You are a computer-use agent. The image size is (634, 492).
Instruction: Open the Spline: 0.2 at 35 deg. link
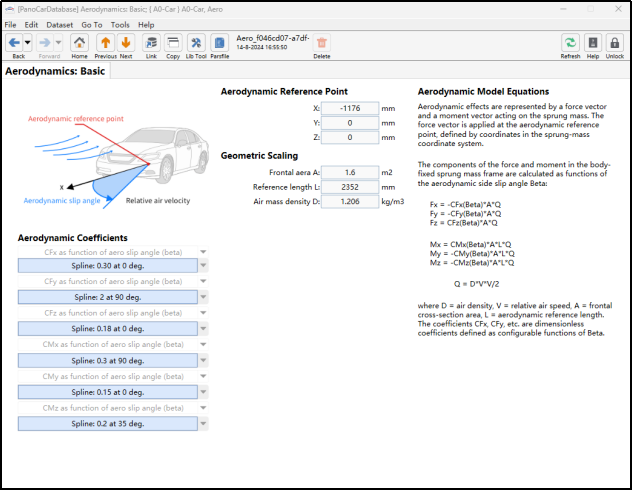pyautogui.click(x=108, y=424)
